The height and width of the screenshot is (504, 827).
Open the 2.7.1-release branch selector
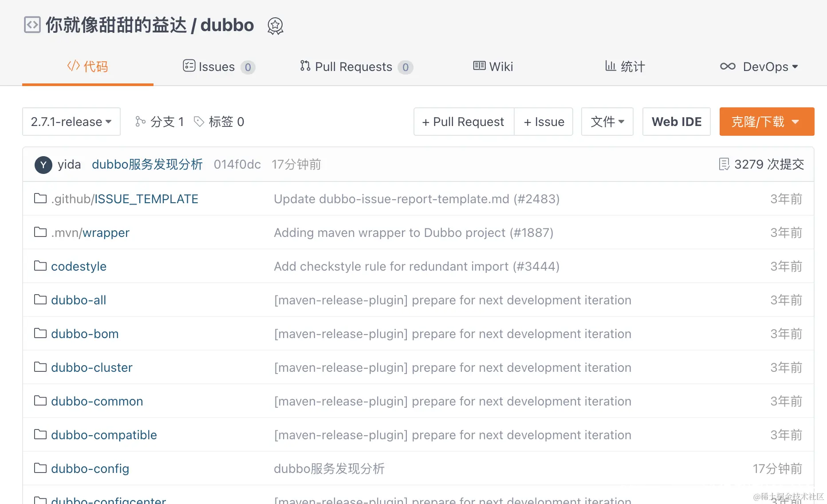71,122
